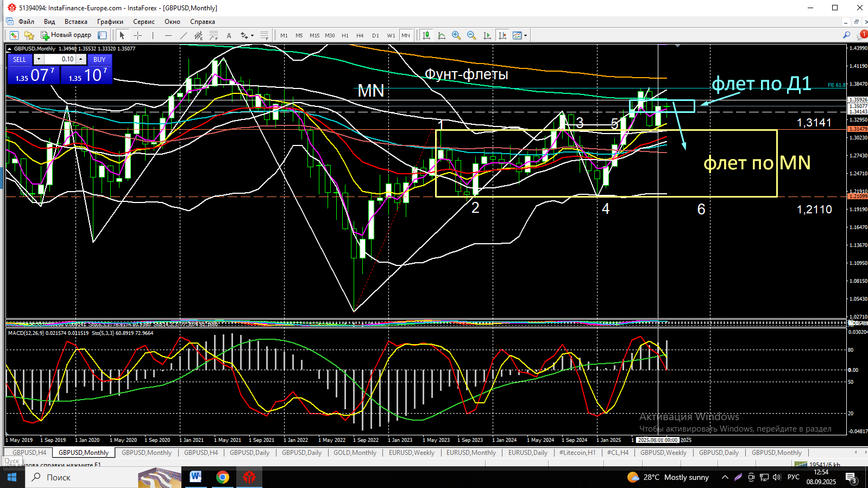Open the Navigator favorites icon
Screen dimensions: 868x488
(29, 35)
